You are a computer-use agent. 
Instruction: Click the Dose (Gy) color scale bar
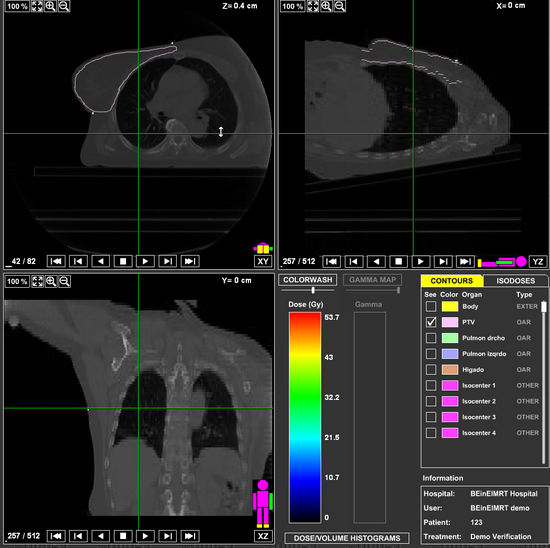coord(305,417)
